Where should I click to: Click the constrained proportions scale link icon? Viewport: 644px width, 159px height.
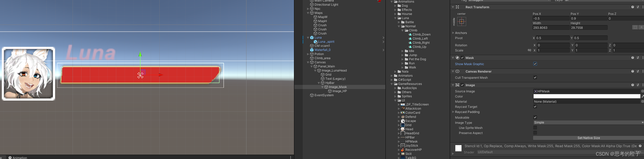(529, 50)
